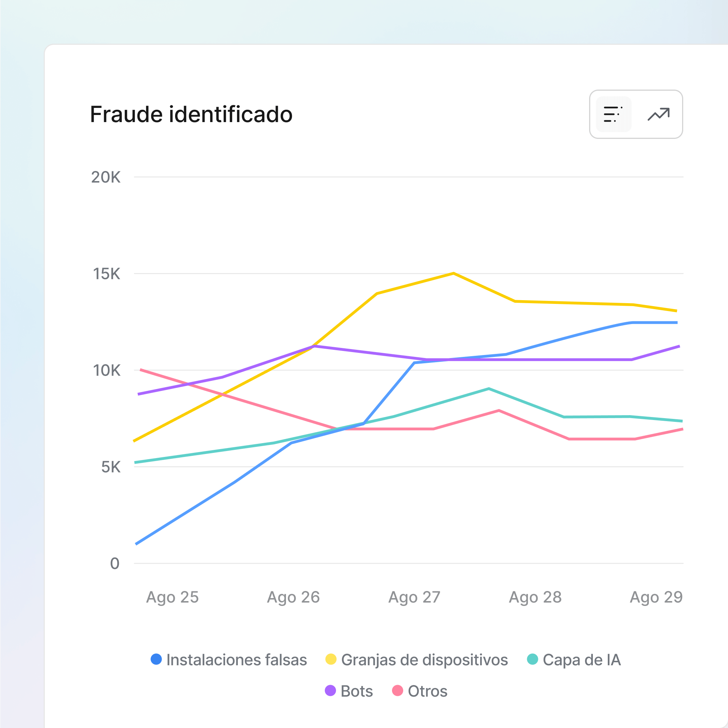
Task: Switch to the list view icon
Action: 613,114
